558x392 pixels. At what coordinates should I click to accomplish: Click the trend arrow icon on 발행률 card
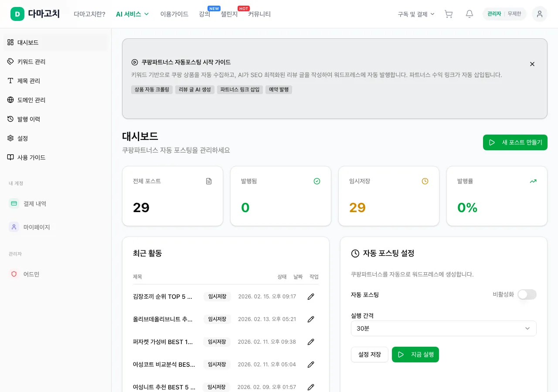click(533, 181)
